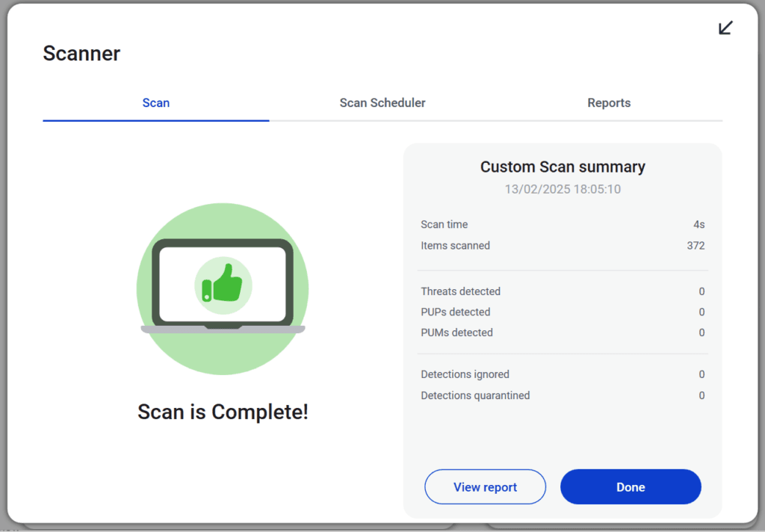Click the laptop illustration base

(x=223, y=329)
